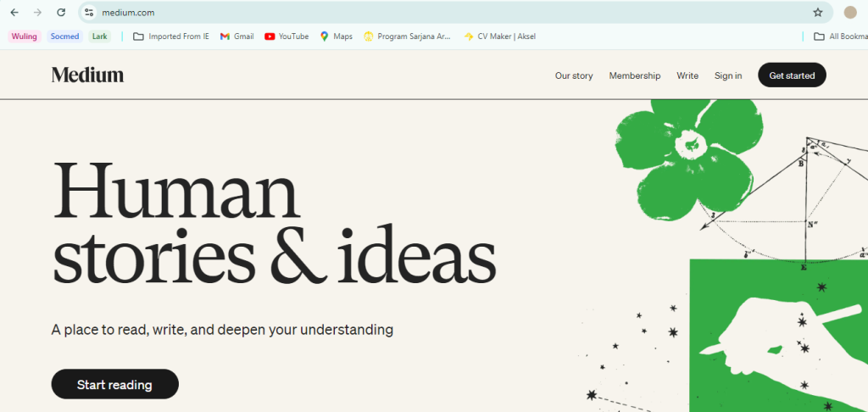Go to Our story page
The image size is (868, 412).
tap(574, 75)
